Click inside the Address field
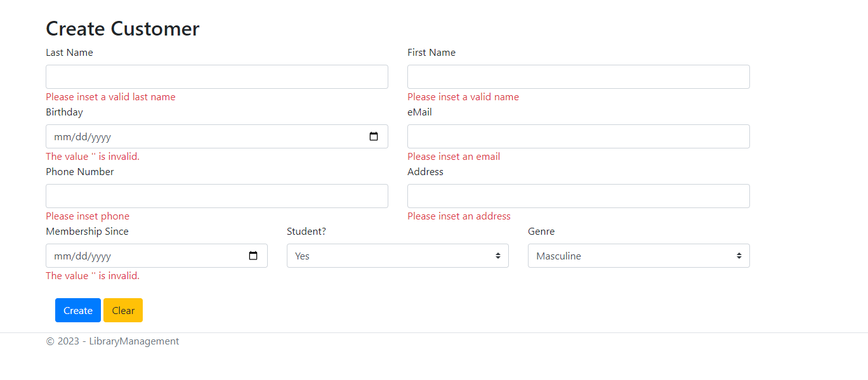 pyautogui.click(x=578, y=195)
